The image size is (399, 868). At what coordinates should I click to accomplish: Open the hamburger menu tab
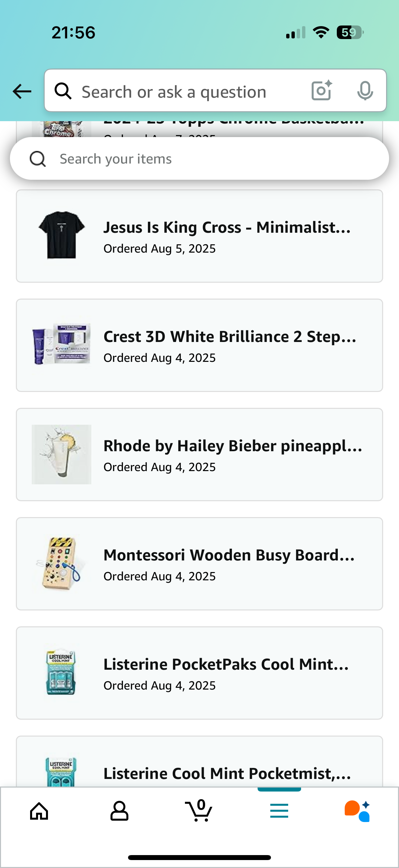(x=279, y=811)
